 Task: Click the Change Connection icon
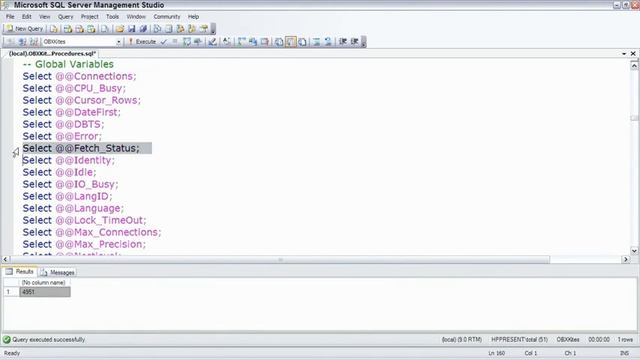34,42
